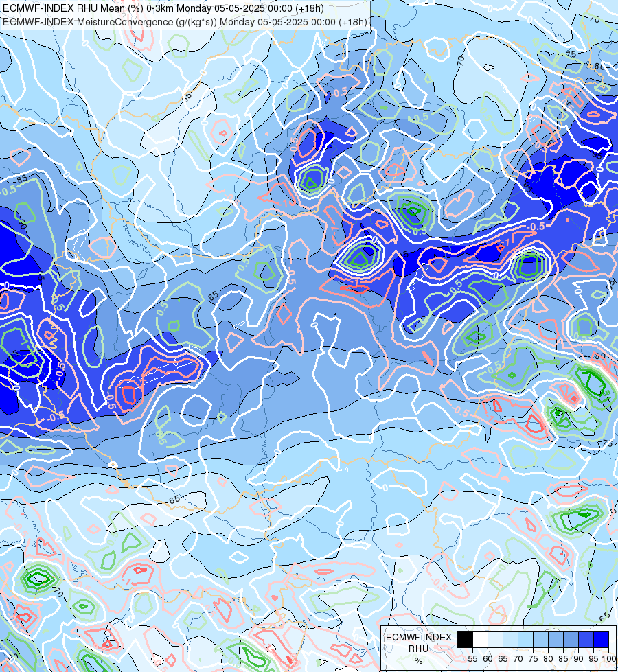
Task: Click the legend tick label 75
Action: pyautogui.click(x=533, y=659)
